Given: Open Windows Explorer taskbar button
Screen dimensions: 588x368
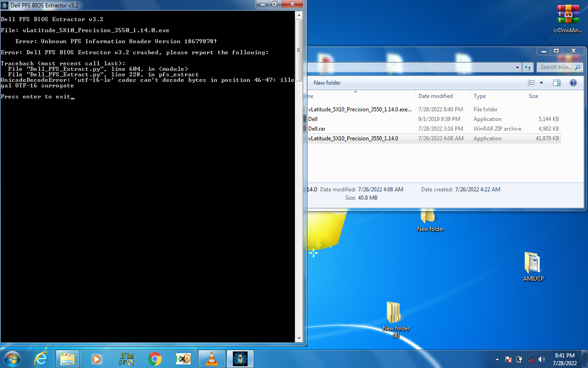Looking at the screenshot, I should pos(68,358).
